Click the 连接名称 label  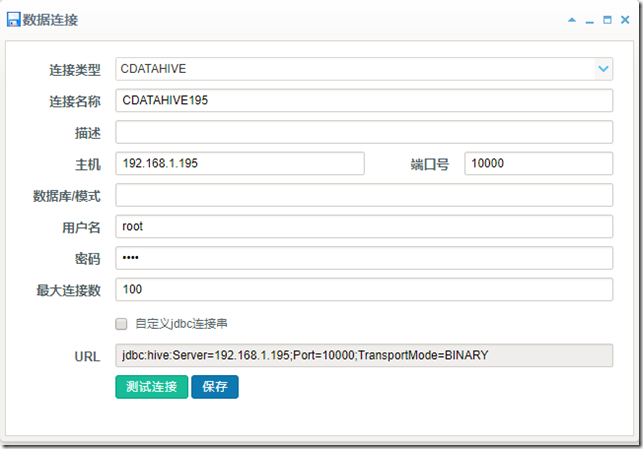(x=75, y=102)
